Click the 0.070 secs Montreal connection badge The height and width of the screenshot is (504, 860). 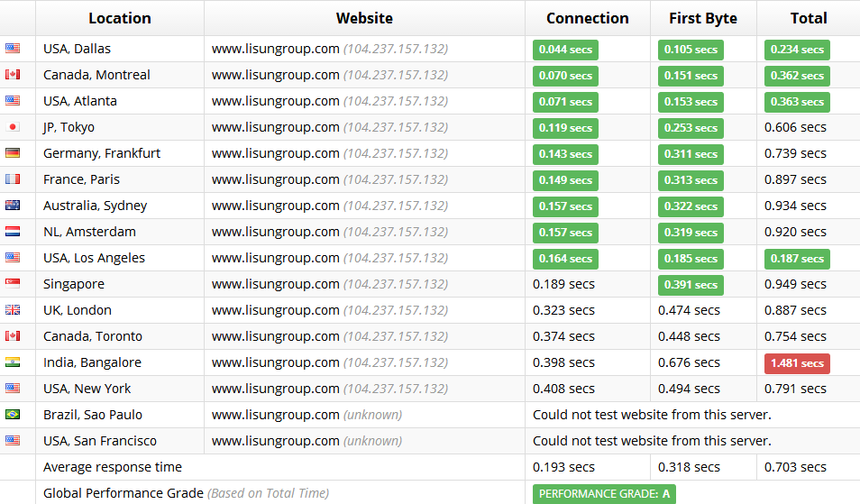click(565, 76)
